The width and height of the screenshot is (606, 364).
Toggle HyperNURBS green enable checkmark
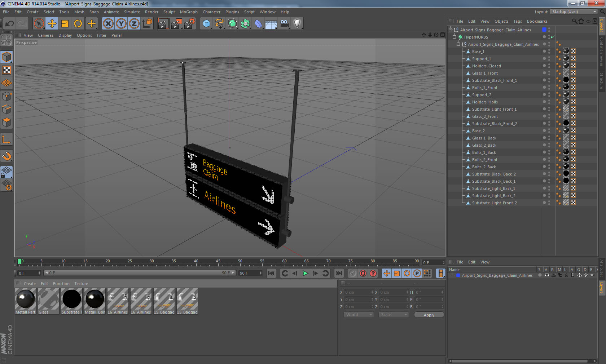pyautogui.click(x=553, y=37)
